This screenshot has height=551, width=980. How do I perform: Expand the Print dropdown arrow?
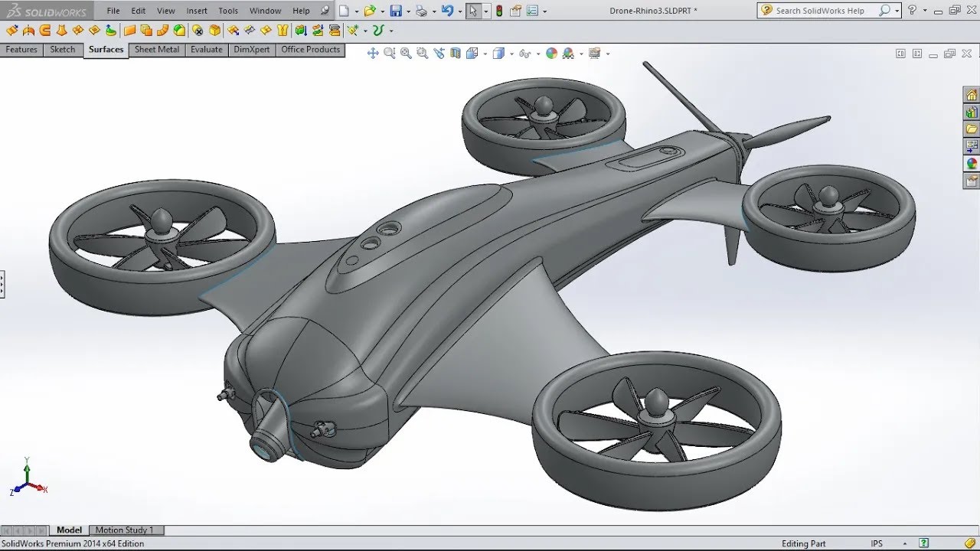click(434, 11)
